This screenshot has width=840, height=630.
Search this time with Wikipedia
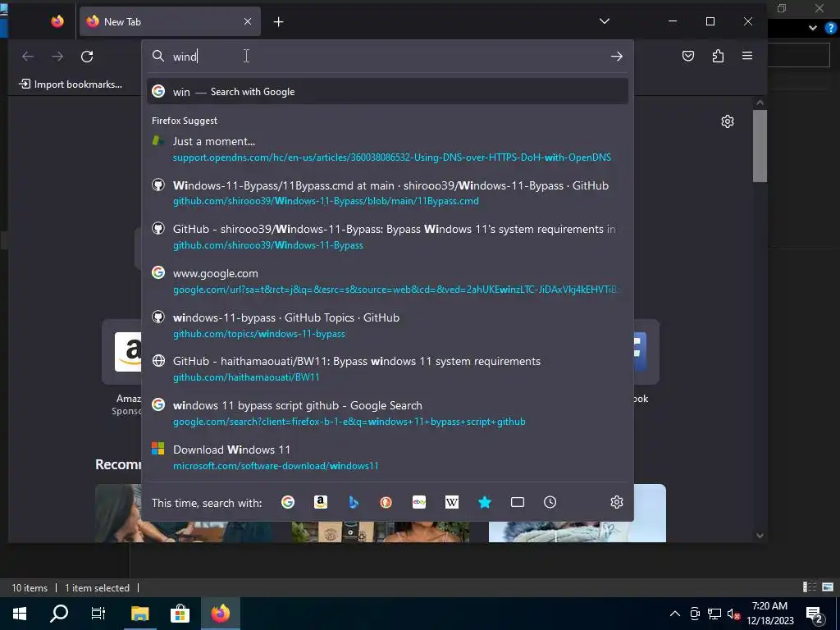[452, 502]
